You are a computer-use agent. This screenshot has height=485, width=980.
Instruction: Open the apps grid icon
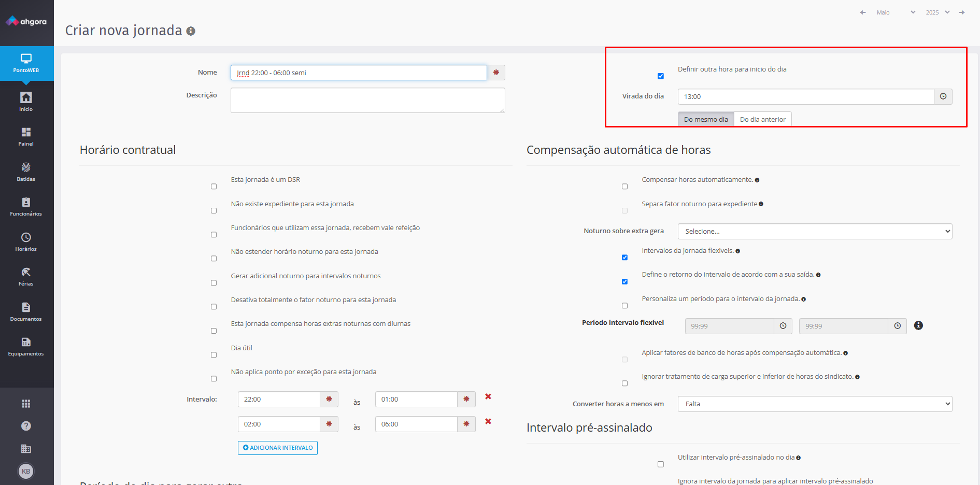click(26, 404)
